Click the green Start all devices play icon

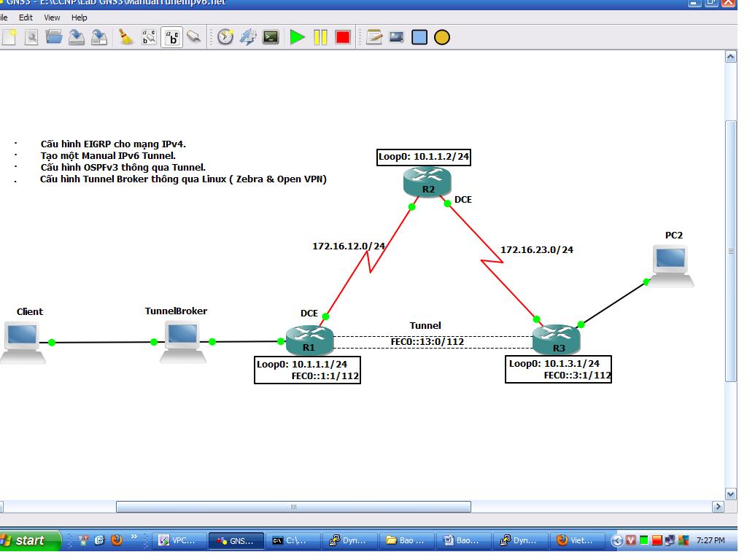(x=297, y=37)
